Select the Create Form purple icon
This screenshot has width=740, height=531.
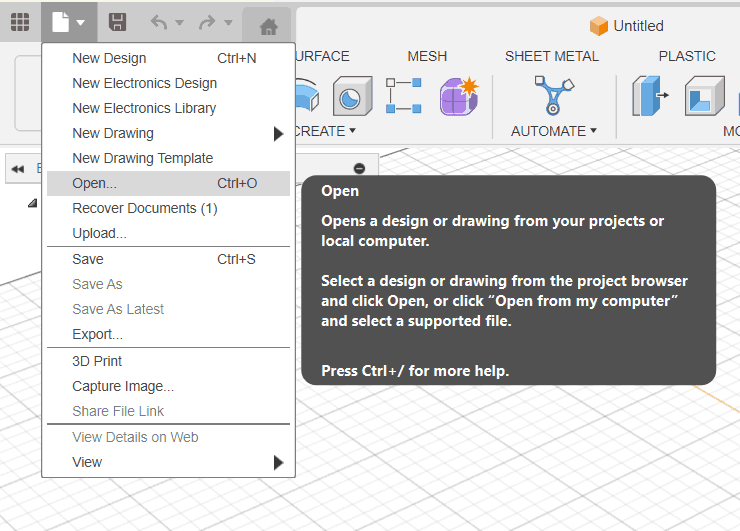click(459, 96)
